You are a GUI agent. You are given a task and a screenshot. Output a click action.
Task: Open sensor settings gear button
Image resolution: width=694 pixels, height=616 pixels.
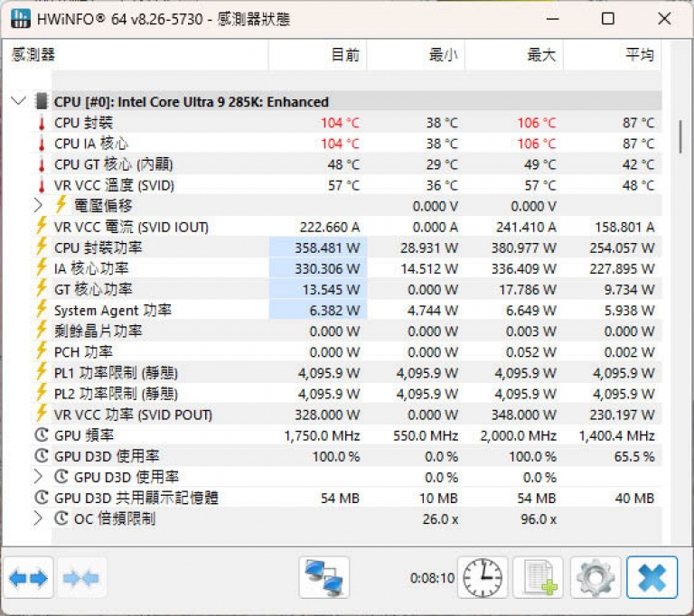pyautogui.click(x=596, y=578)
